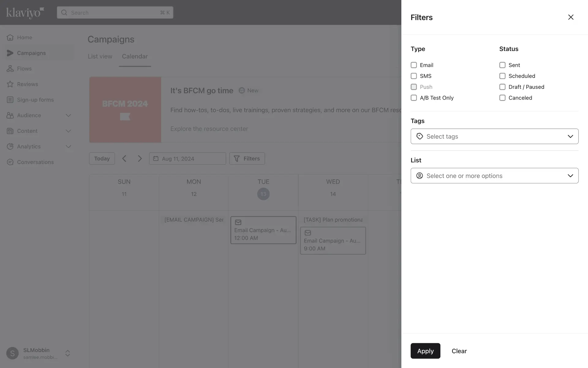Tick the A/B Test Only checkbox
The image size is (588, 368).
point(414,98)
